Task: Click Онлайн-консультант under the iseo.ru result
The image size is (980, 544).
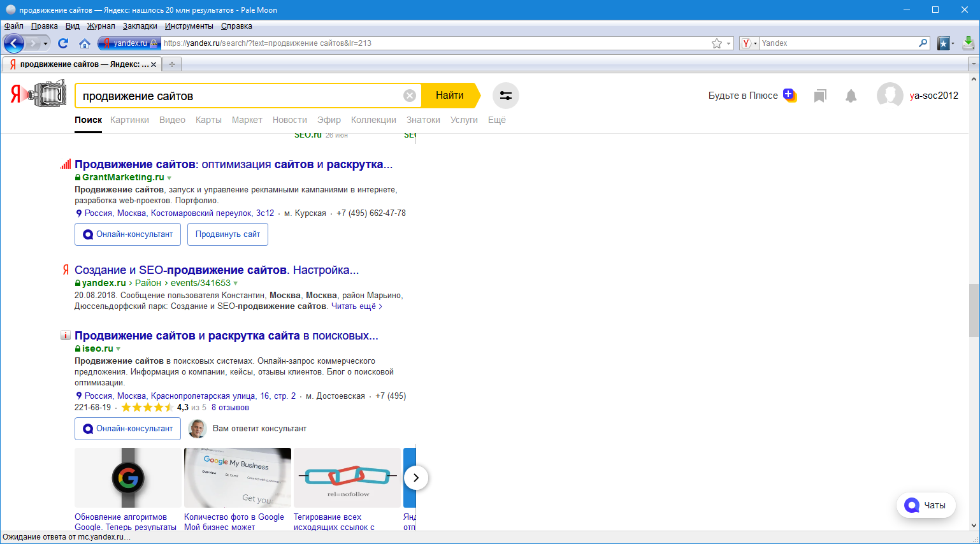Action: pyautogui.click(x=128, y=429)
